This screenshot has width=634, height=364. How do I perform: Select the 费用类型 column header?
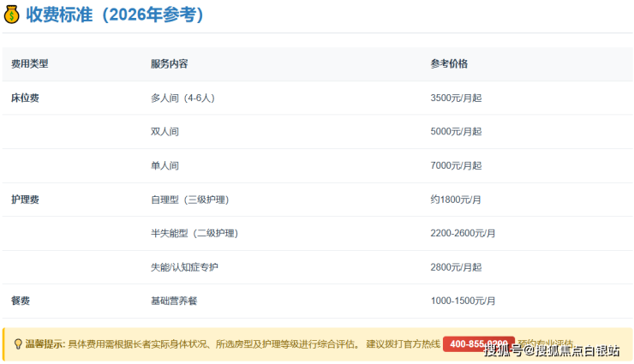click(x=29, y=64)
